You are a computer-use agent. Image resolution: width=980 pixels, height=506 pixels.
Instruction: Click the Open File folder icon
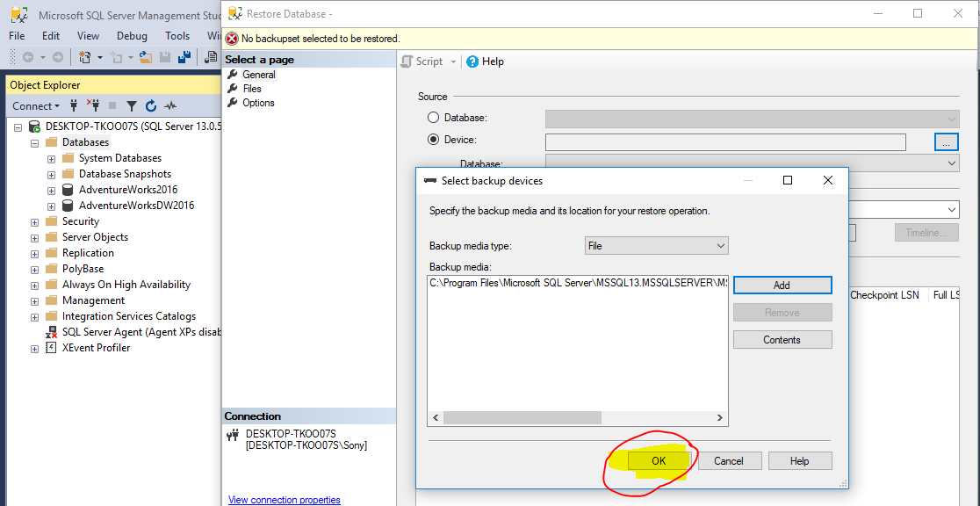[146, 58]
